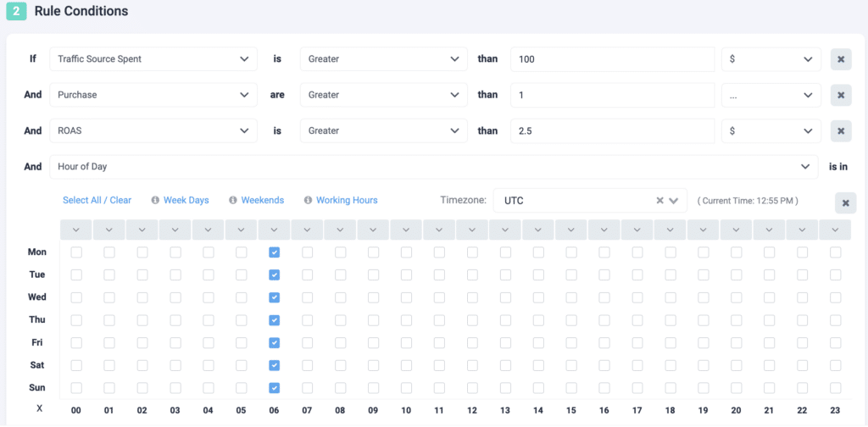This screenshot has height=427, width=868.
Task: Open the hour 16 column chevron
Action: (604, 230)
